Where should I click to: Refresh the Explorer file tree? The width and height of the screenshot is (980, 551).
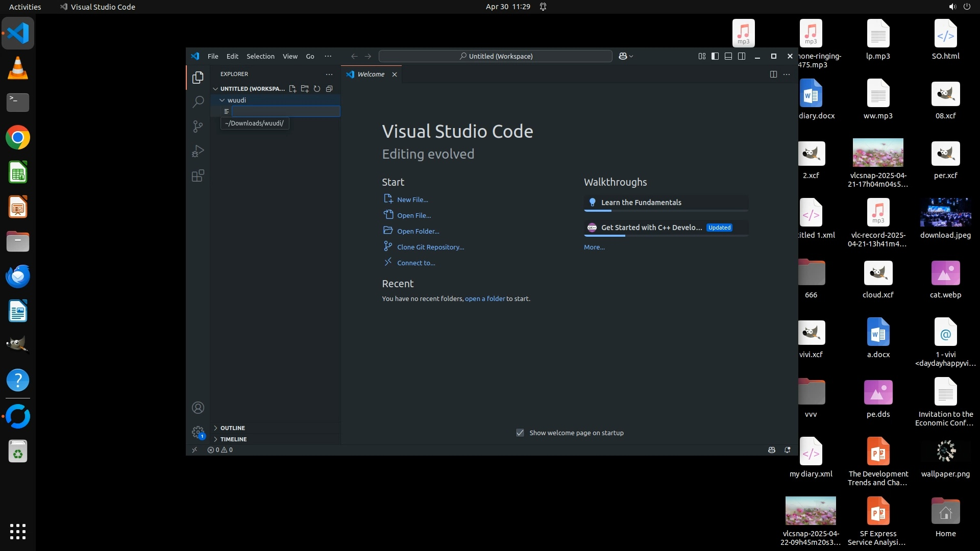(317, 89)
